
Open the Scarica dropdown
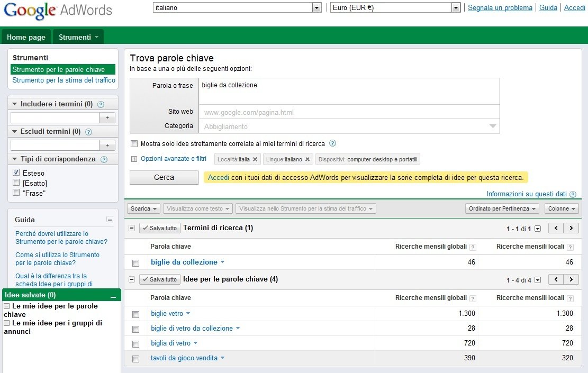point(143,208)
